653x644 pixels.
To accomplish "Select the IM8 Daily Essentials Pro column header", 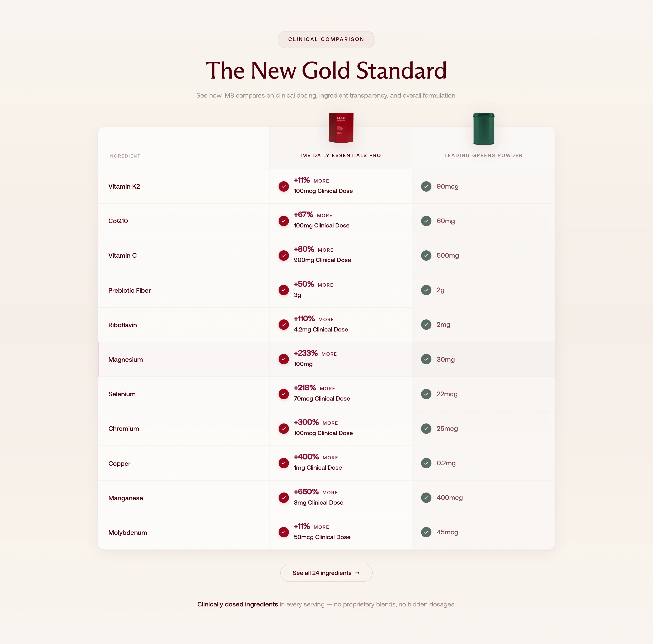I will [340, 155].
